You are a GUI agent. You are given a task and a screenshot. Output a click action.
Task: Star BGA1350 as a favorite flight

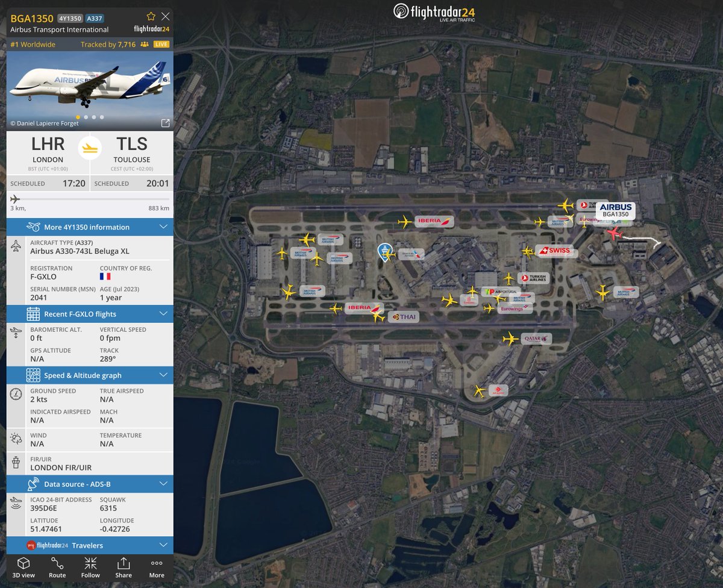point(151,16)
